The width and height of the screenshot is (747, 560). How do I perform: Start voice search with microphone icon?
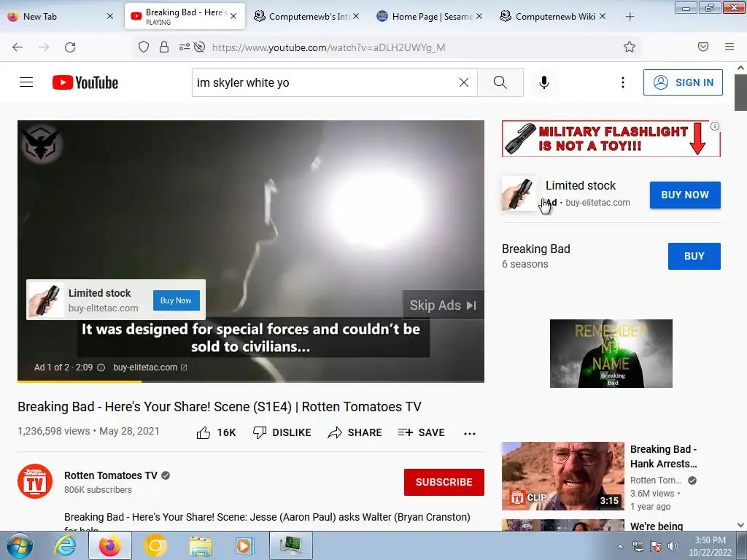[x=543, y=82]
